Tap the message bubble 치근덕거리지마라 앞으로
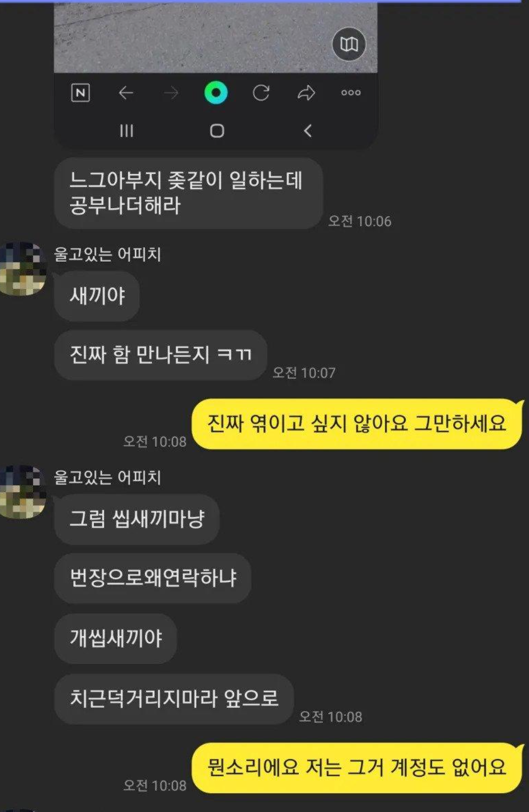 coord(174,699)
